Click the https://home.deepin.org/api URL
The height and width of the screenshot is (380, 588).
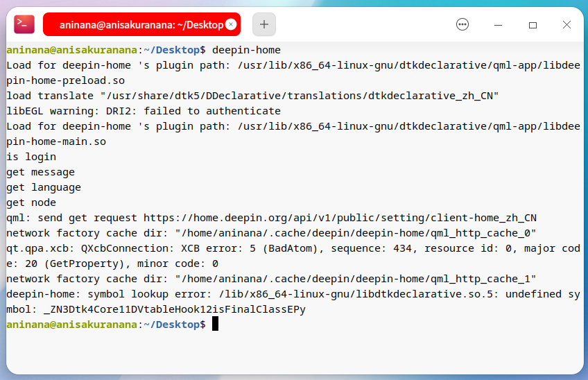click(x=340, y=218)
